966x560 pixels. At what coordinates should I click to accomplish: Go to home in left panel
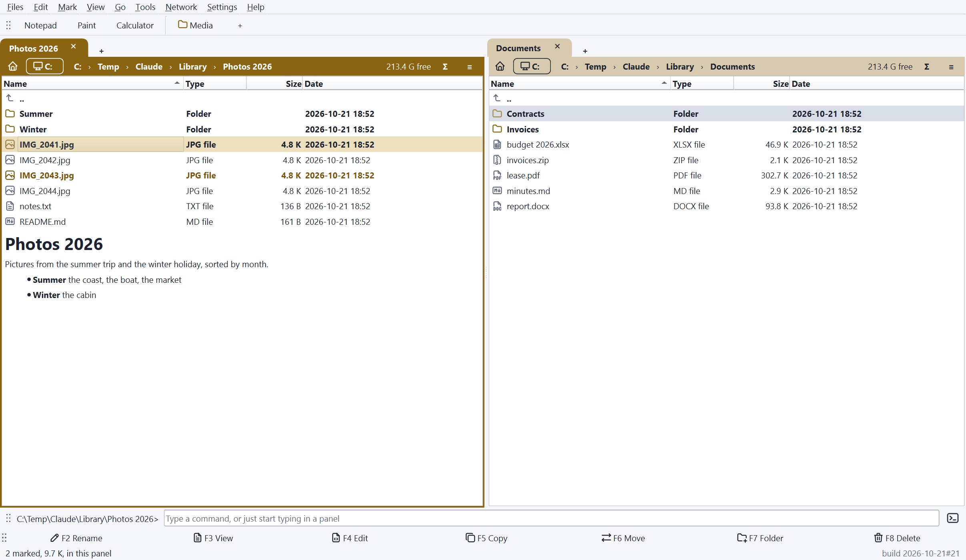click(13, 66)
